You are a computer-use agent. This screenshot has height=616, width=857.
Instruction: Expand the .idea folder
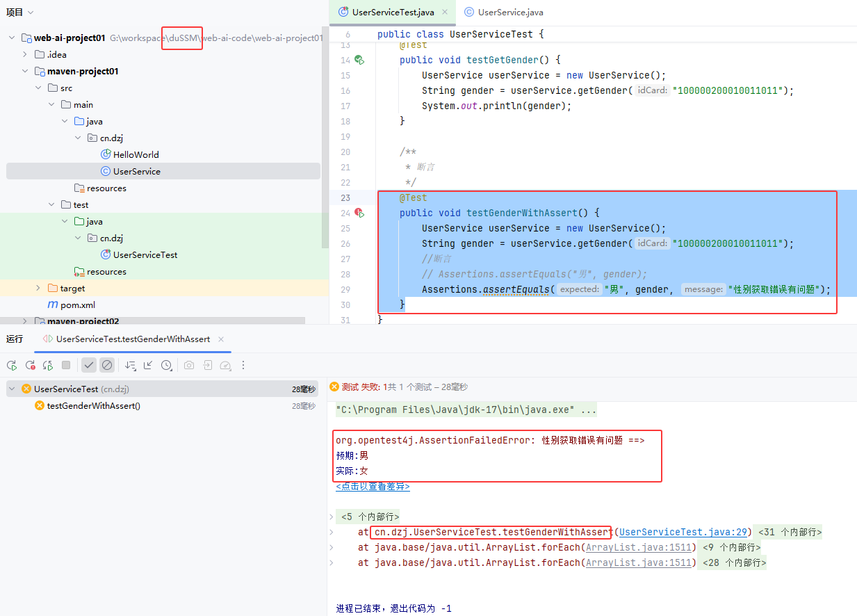(x=25, y=55)
